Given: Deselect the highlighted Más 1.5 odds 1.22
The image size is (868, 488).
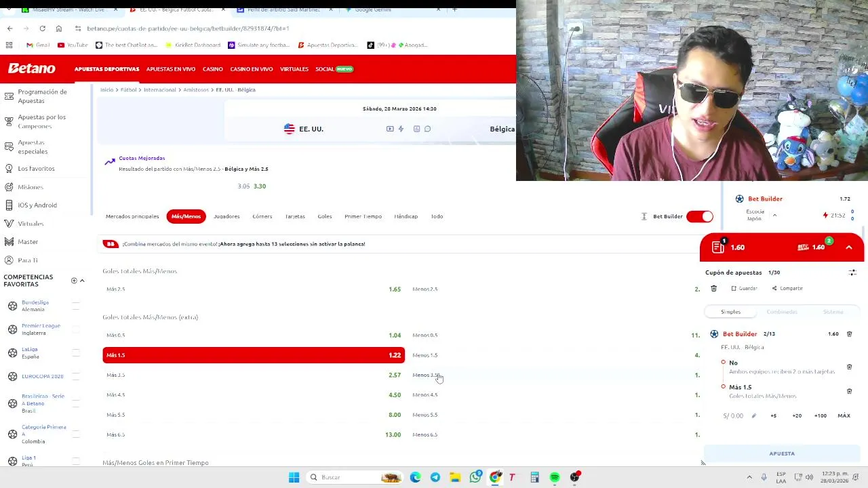Looking at the screenshot, I should tap(254, 355).
